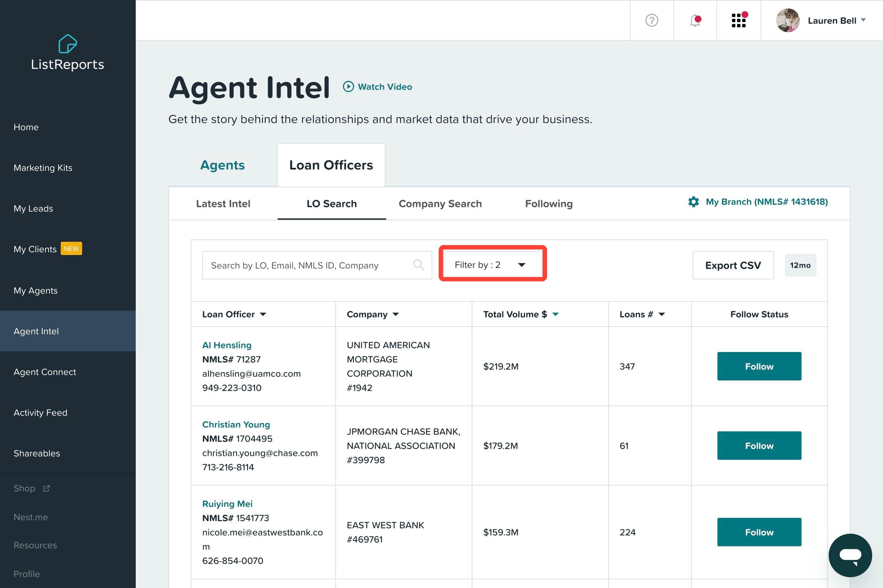This screenshot has width=883, height=588.
Task: Sort by the Company column arrow
Action: [x=396, y=314]
